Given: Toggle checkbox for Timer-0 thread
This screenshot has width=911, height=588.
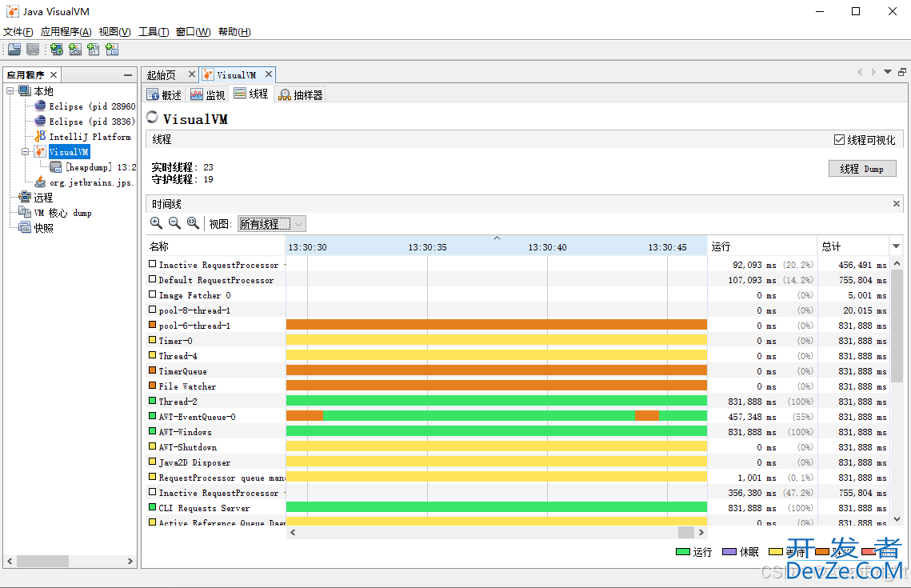Looking at the screenshot, I should 152,340.
